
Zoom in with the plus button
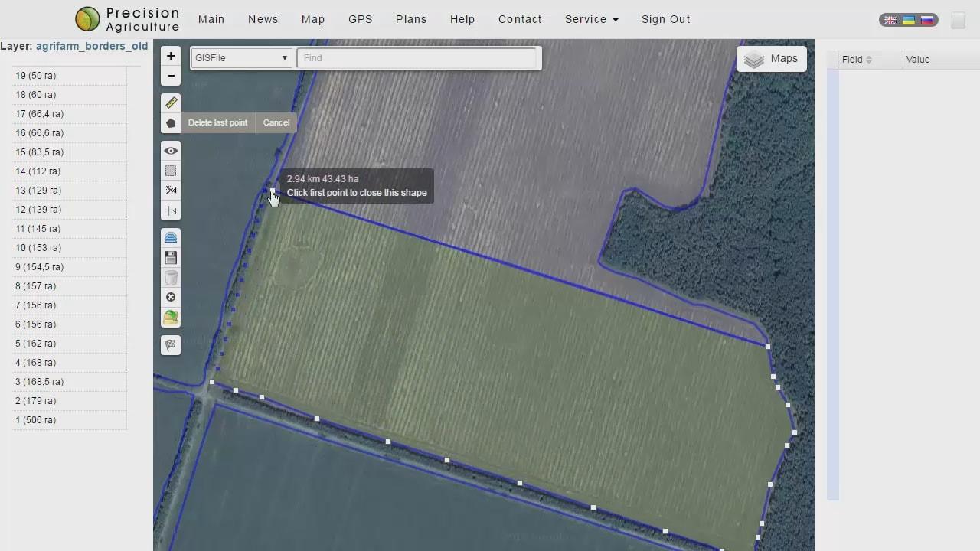tap(171, 56)
